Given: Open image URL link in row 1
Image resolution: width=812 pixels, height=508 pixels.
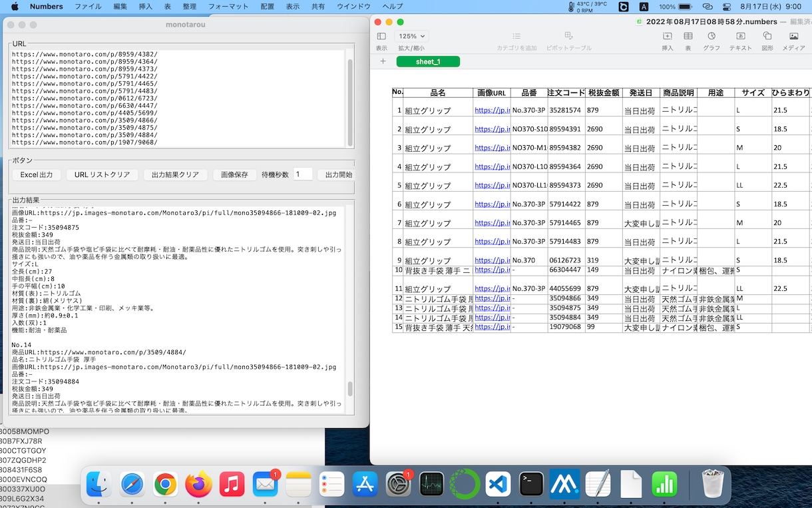Looking at the screenshot, I should pyautogui.click(x=493, y=111).
